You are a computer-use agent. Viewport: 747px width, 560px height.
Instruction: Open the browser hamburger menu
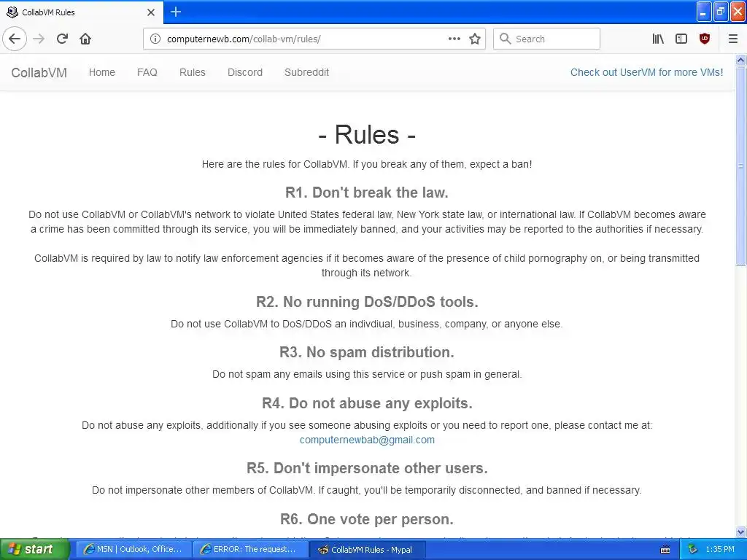(732, 39)
